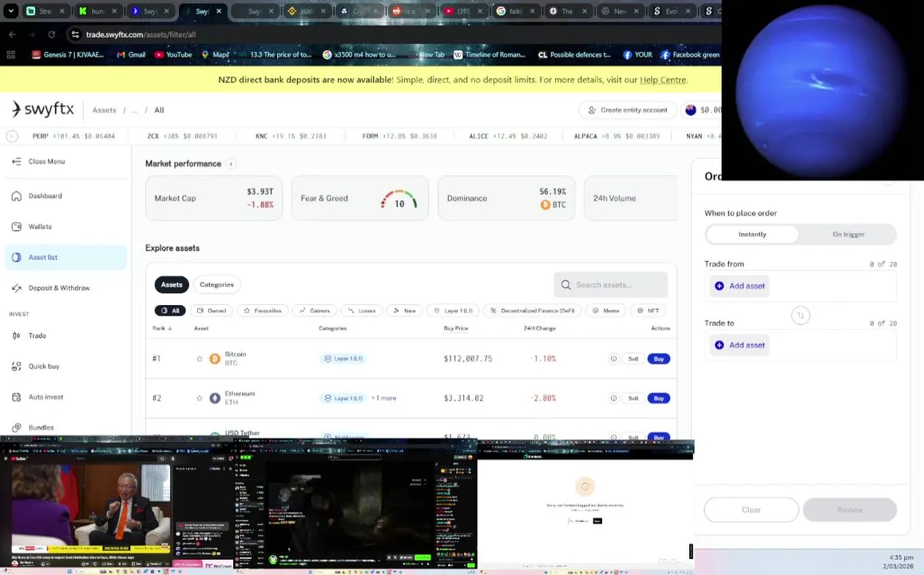Filter assets by Owned

[x=212, y=311]
